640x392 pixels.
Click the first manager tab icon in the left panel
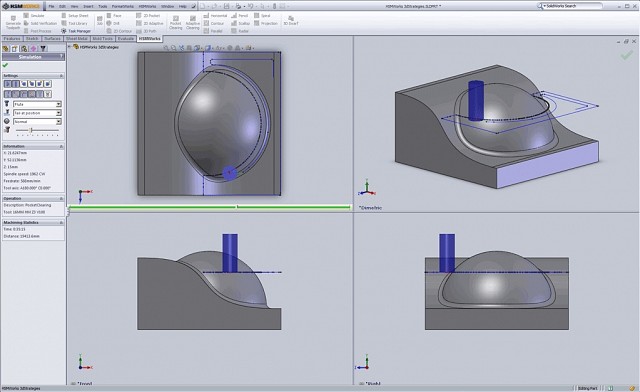[x=6, y=48]
